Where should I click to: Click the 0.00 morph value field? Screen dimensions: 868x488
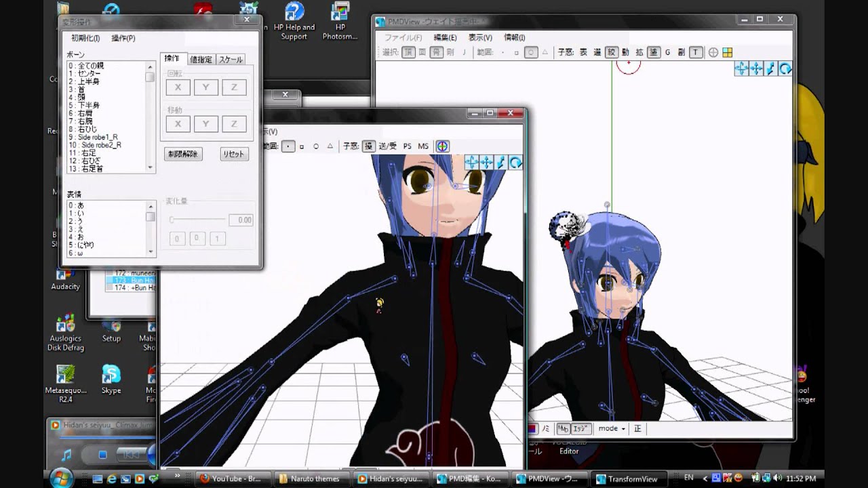241,220
